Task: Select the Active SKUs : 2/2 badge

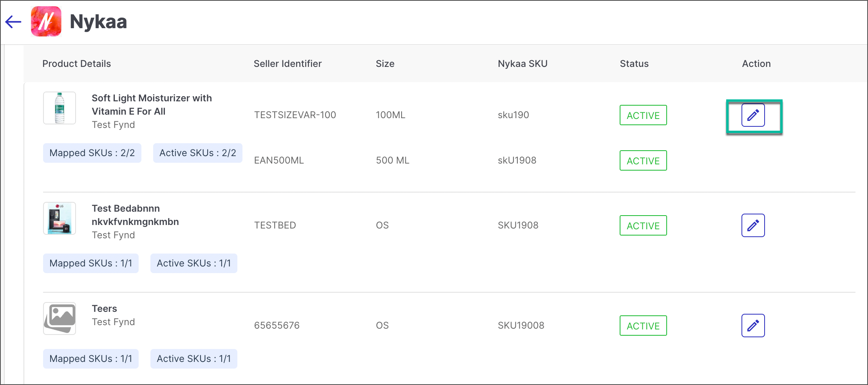Action: tap(197, 153)
